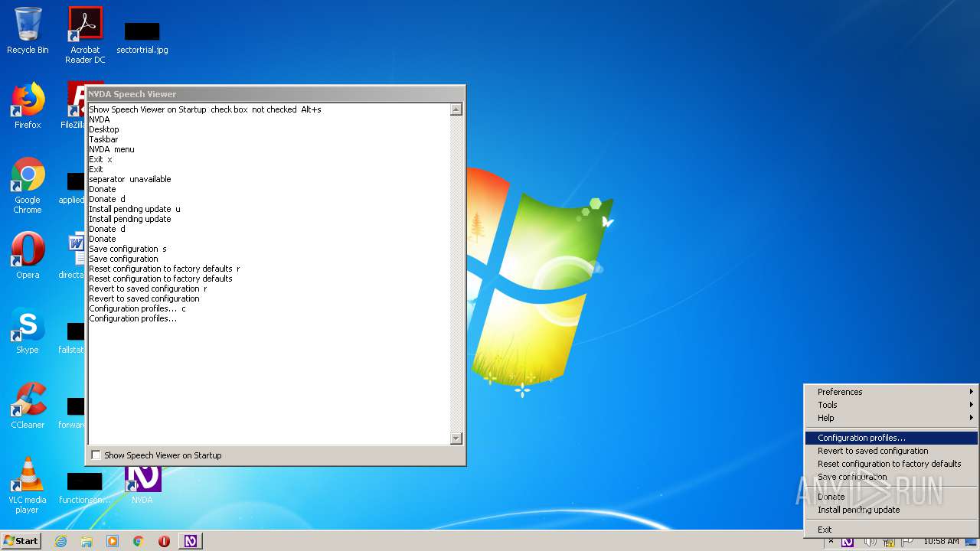This screenshot has height=551, width=980.
Task: Click the Opera taskbar icon
Action: tap(164, 541)
